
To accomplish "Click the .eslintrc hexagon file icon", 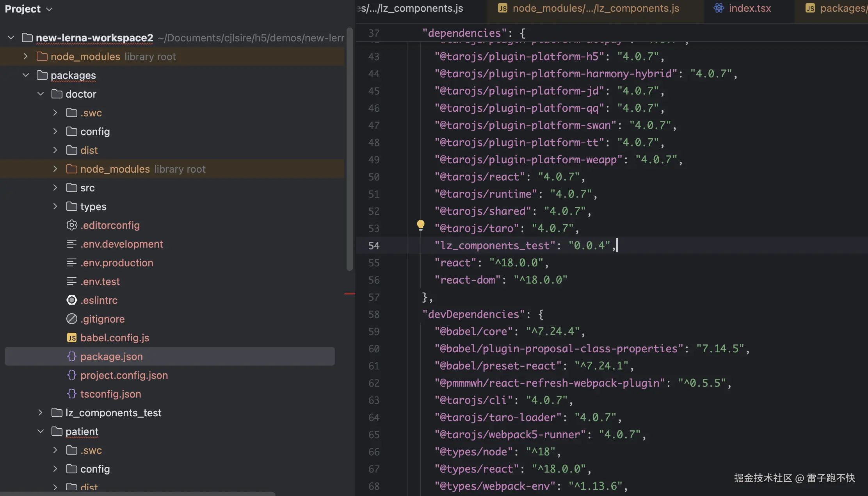I will point(71,300).
